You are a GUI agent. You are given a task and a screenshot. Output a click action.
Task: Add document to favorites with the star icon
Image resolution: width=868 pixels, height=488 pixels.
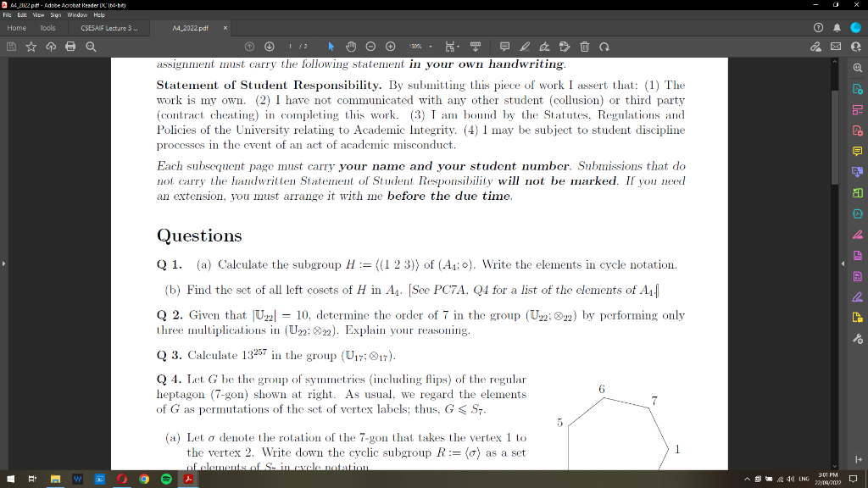pos(31,47)
